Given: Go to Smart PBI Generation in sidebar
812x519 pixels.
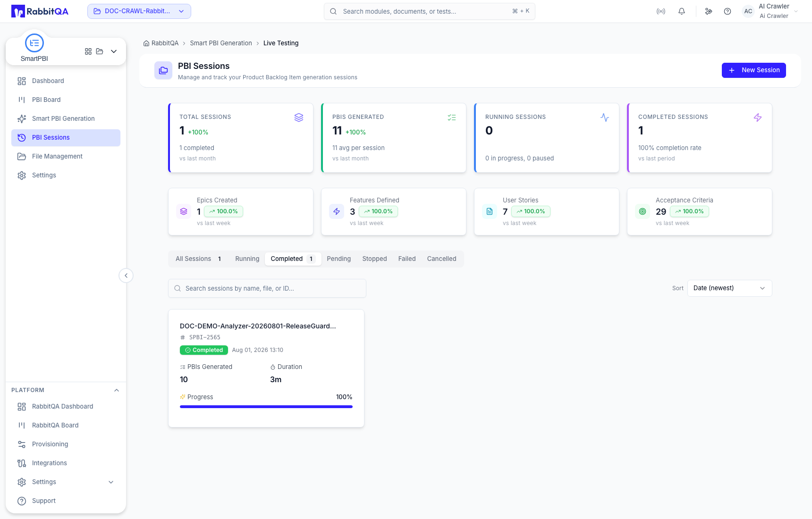Looking at the screenshot, I should [x=66, y=119].
